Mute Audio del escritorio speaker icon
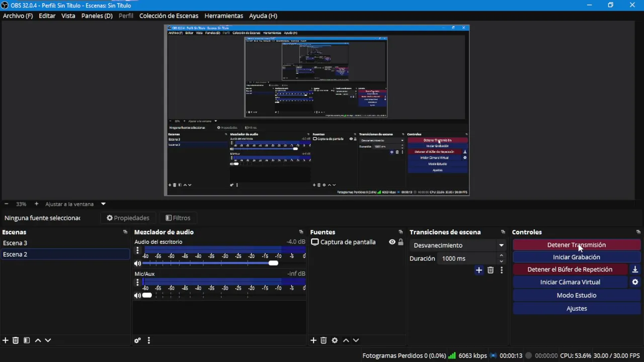The image size is (644, 362). [x=137, y=263]
